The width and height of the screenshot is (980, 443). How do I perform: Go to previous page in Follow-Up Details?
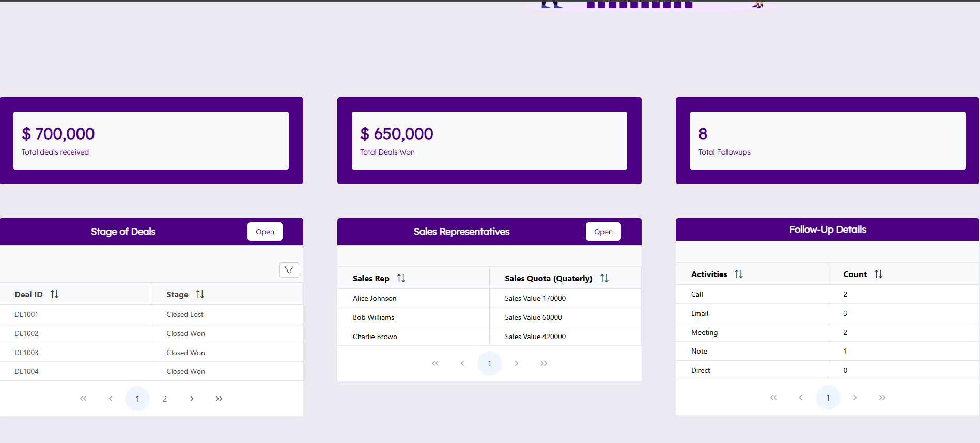coord(801,398)
